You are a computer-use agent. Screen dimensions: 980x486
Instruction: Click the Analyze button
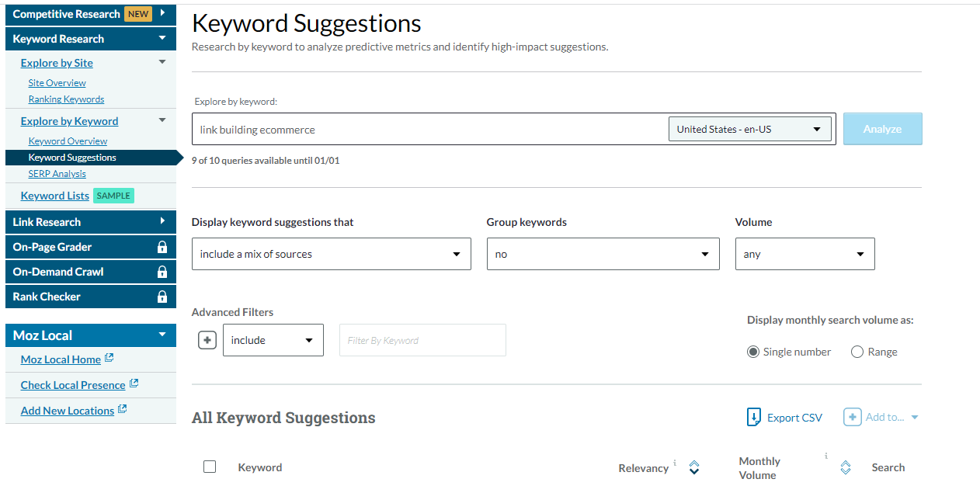tap(883, 129)
